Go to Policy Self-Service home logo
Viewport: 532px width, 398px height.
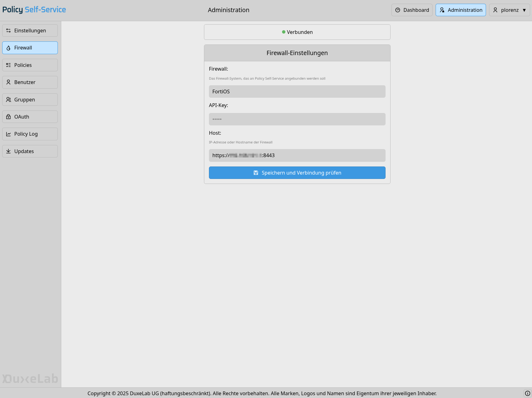[x=34, y=10]
